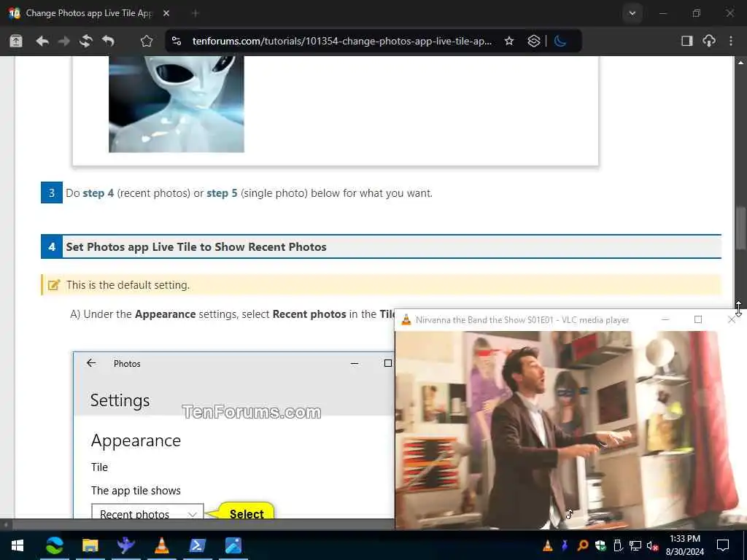Follow the 'step 4' link
Image resolution: width=747 pixels, height=560 pixels.
tap(98, 193)
